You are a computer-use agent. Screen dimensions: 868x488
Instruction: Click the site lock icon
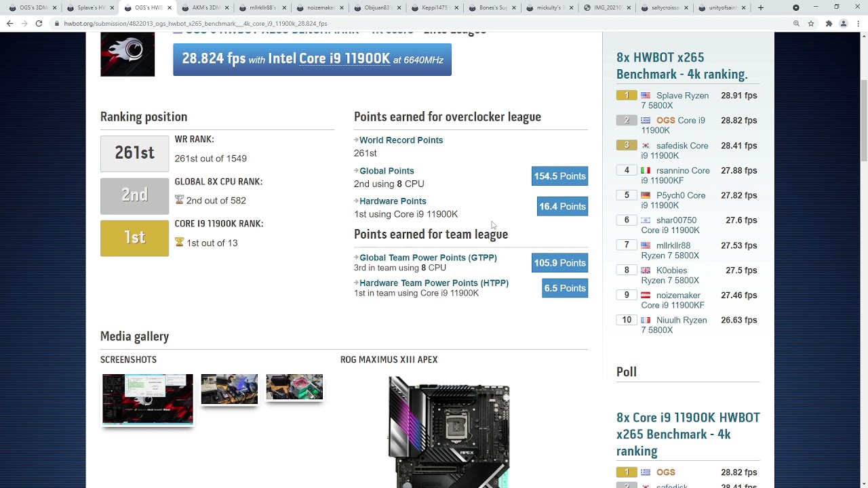(x=58, y=23)
